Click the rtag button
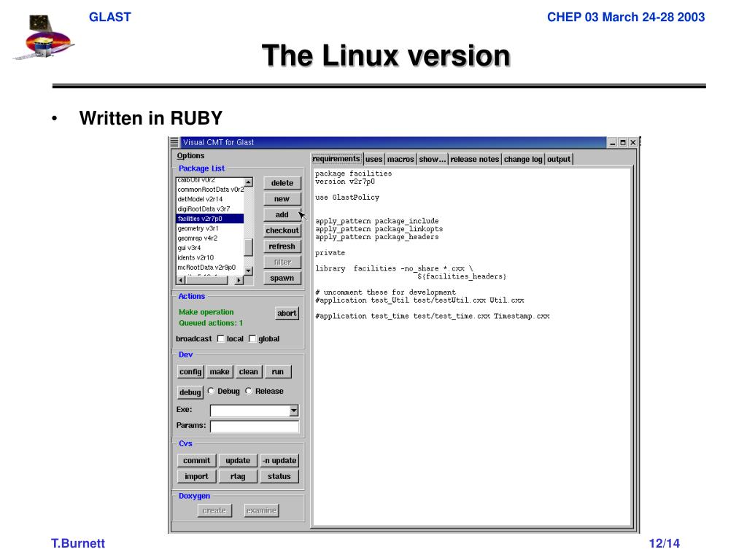This screenshot has width=747, height=560. click(238, 476)
